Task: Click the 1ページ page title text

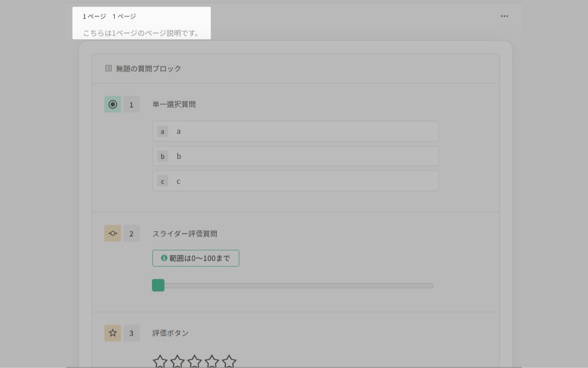Action: click(124, 16)
